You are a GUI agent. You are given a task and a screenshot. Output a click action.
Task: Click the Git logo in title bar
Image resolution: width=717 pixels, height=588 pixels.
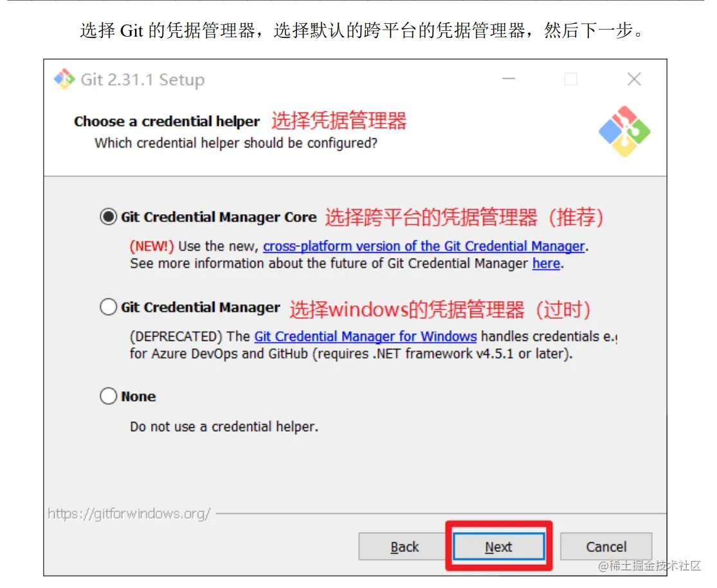point(64,80)
